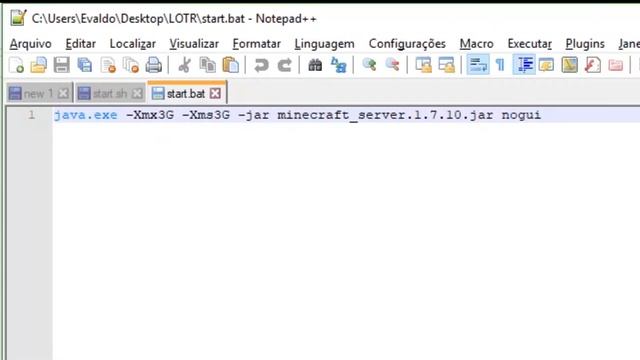Select the start.bat tab
Viewport: 640px width, 360px height.
187,93
